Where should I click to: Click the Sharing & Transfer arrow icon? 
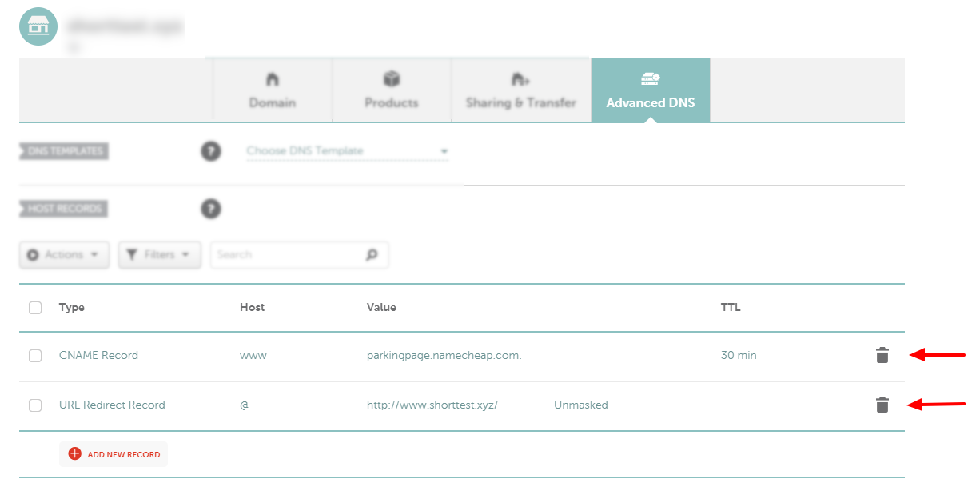pyautogui.click(x=520, y=78)
